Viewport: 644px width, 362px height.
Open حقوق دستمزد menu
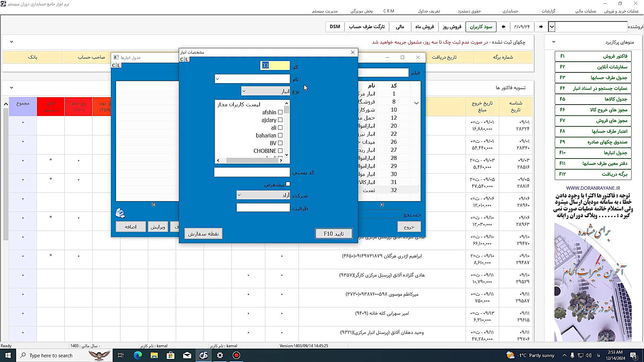click(x=469, y=11)
